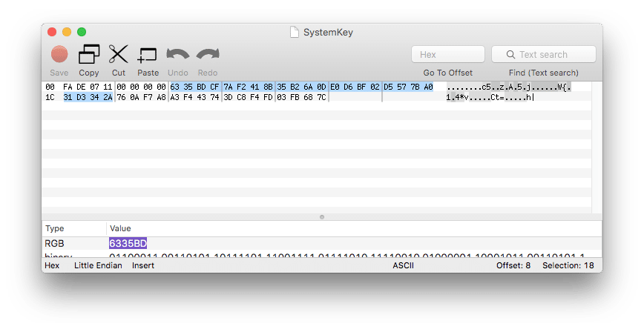Screen dimensions: 644x332
Task: Toggle the Hex mode in status bar
Action: point(52,265)
